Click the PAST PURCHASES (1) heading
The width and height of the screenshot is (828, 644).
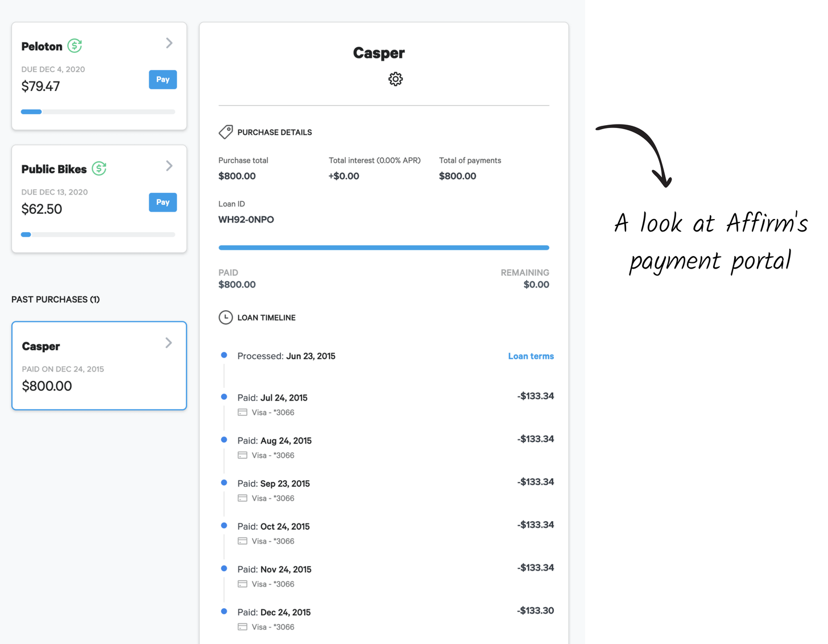(x=56, y=299)
